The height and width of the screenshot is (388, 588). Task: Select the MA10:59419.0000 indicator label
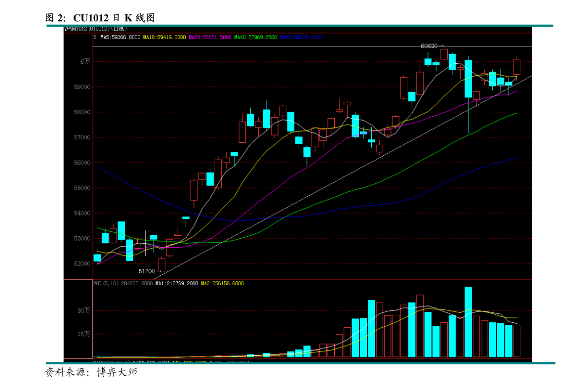point(164,37)
